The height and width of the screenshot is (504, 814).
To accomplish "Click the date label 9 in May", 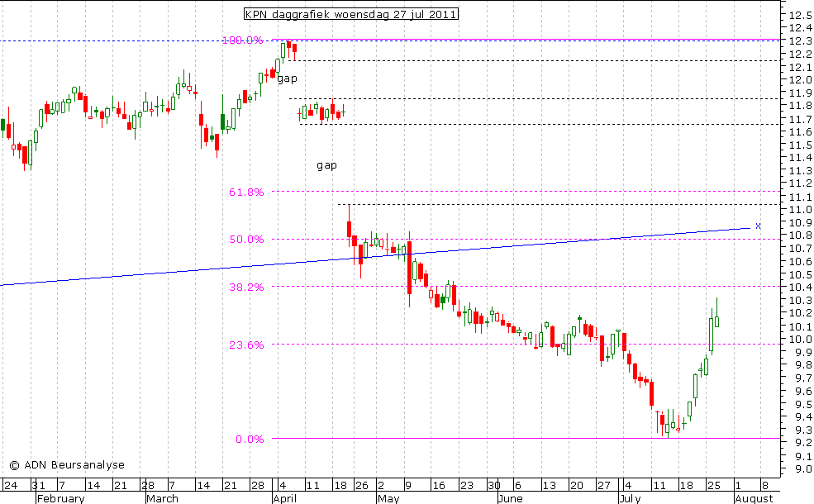I will pos(408,486).
